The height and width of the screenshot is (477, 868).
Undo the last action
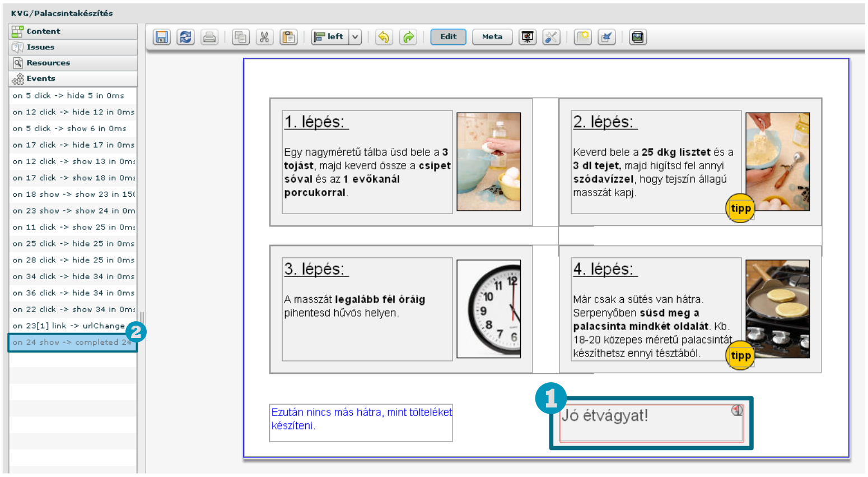click(x=384, y=37)
